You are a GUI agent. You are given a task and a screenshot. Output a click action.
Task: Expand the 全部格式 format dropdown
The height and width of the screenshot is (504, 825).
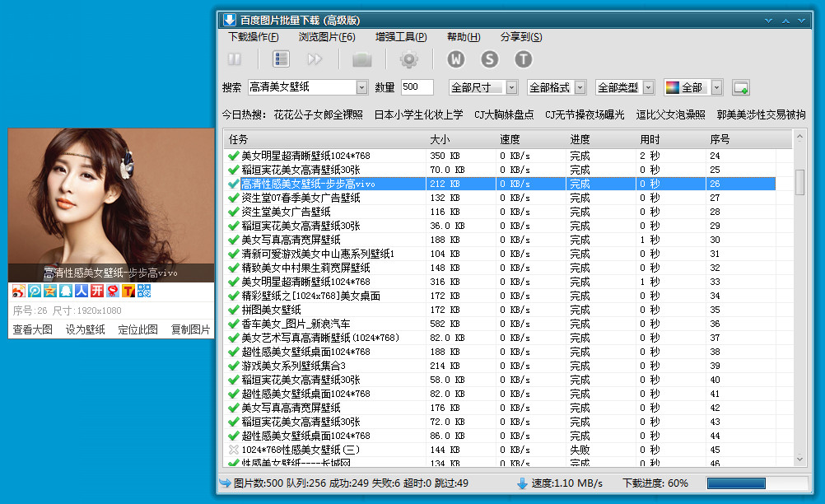tap(580, 87)
